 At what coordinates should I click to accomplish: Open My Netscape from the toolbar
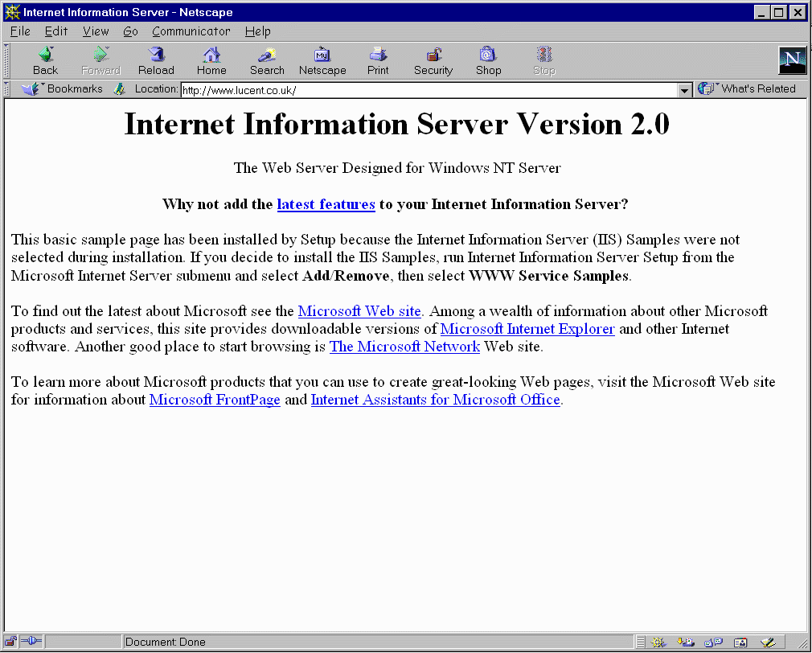[322, 60]
